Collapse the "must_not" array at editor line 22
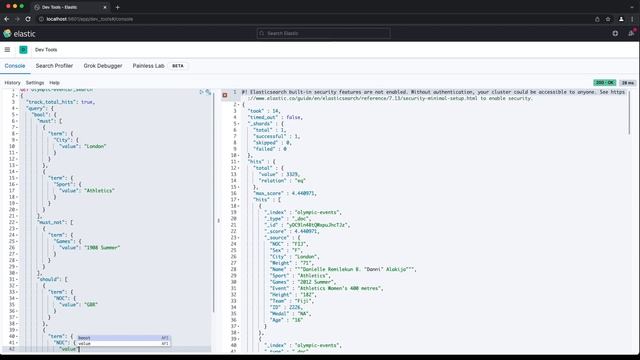 point(17,222)
